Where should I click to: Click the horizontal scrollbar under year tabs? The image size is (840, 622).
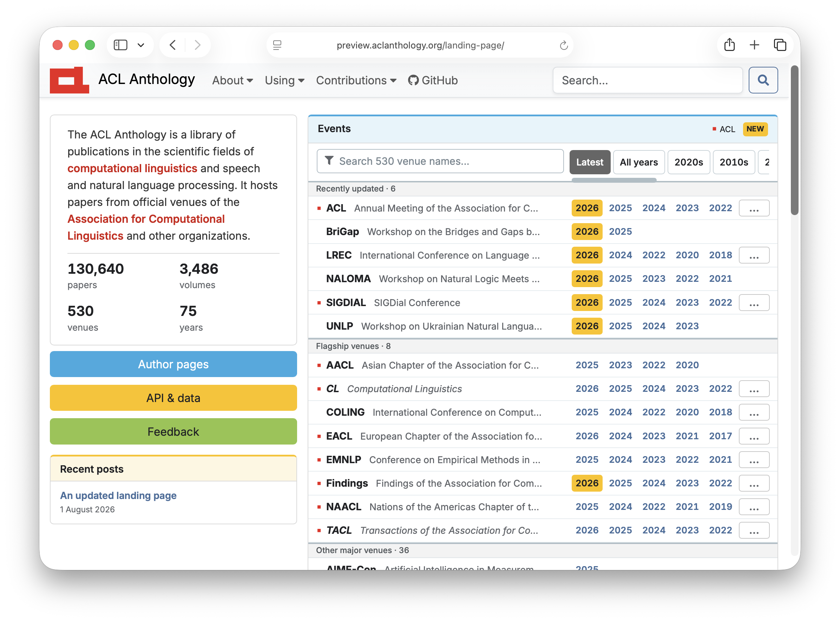(x=614, y=180)
